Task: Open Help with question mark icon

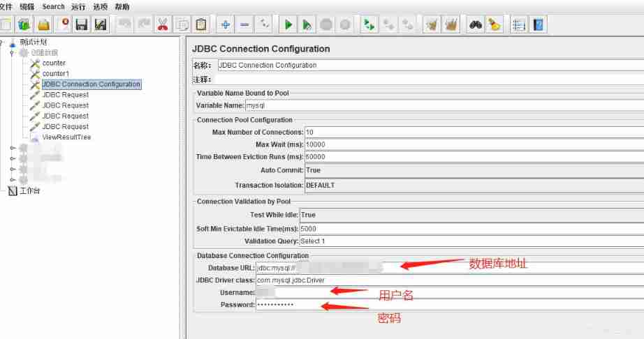Action: [x=538, y=24]
